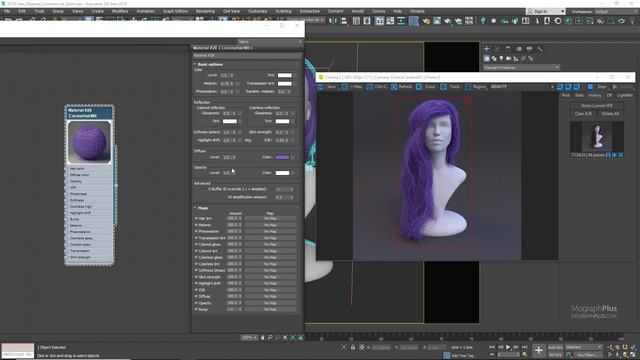Select the Shapes category icon
640x360 pixels.
[494, 58]
